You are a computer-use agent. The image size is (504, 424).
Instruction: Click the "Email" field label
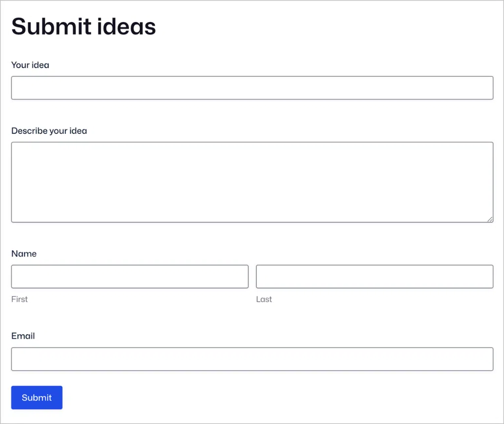(x=23, y=336)
